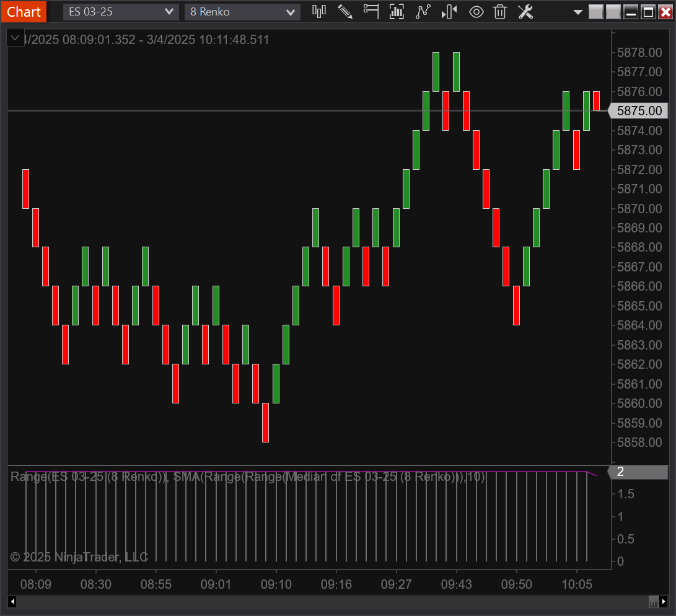Click the 5858.00 price axis label
Image resolution: width=676 pixels, height=616 pixels.
point(639,442)
